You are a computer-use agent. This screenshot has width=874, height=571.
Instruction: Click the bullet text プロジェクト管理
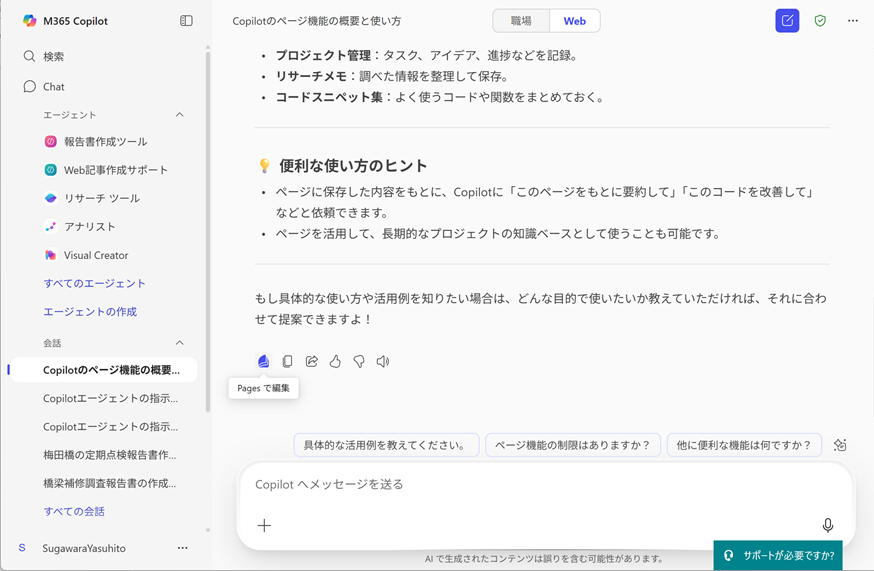click(x=323, y=55)
